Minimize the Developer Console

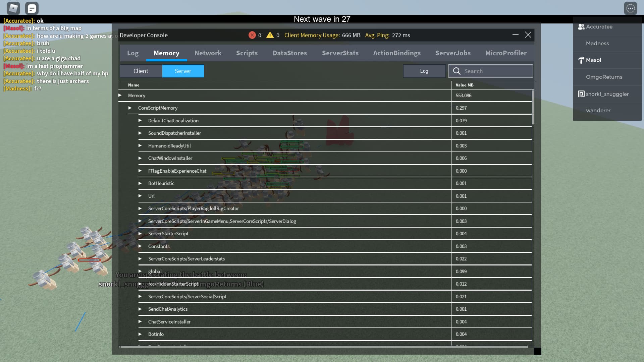coord(516,35)
